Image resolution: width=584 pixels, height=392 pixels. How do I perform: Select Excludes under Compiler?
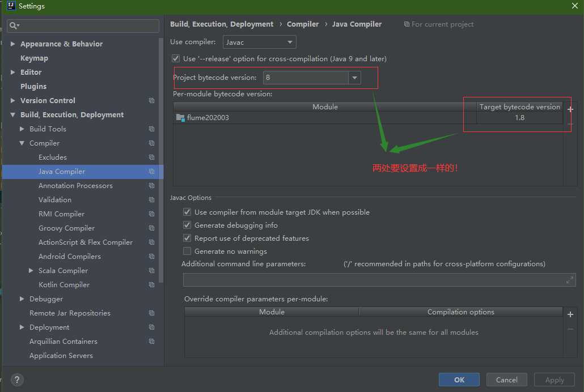click(x=53, y=157)
